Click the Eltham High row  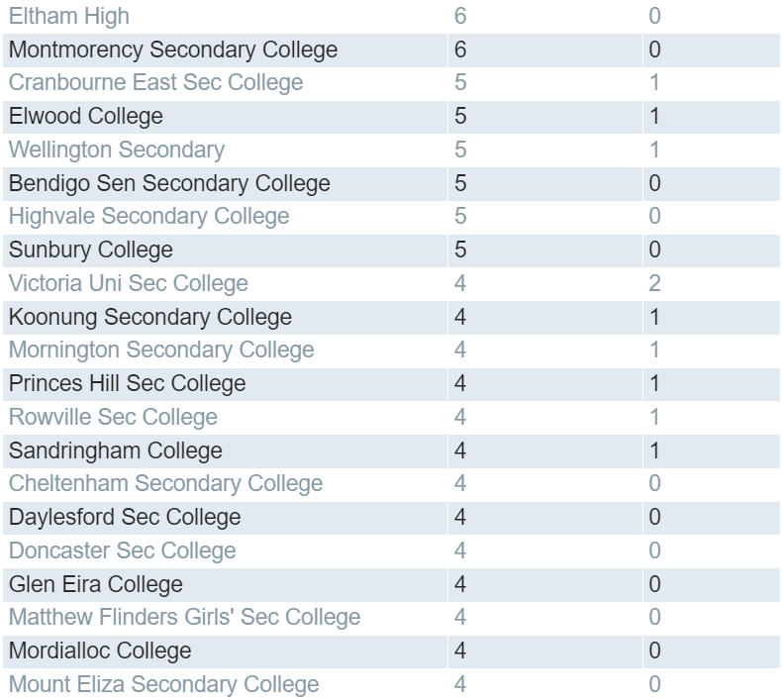(x=392, y=16)
